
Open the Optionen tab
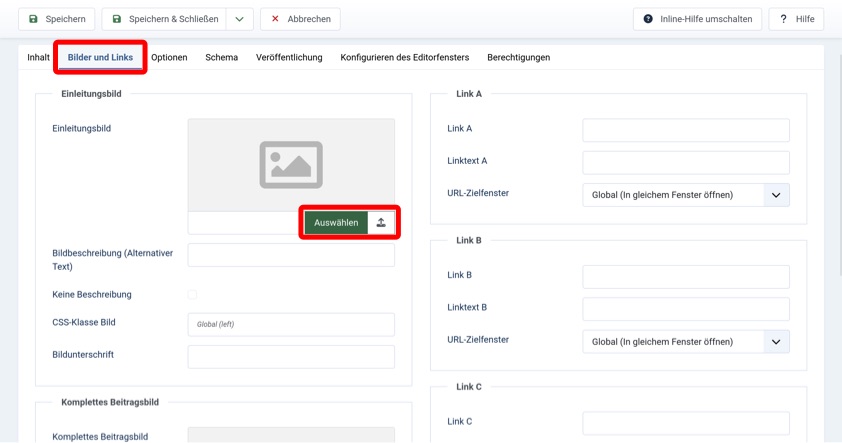click(x=169, y=57)
